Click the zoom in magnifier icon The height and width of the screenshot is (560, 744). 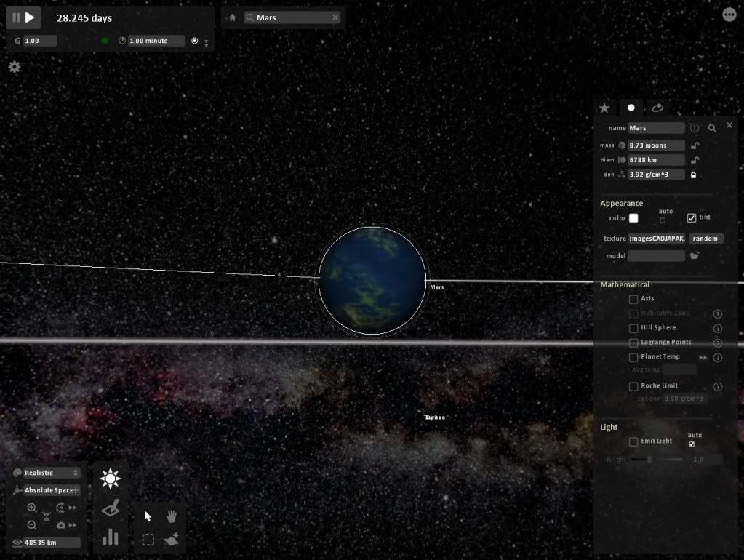point(32,508)
